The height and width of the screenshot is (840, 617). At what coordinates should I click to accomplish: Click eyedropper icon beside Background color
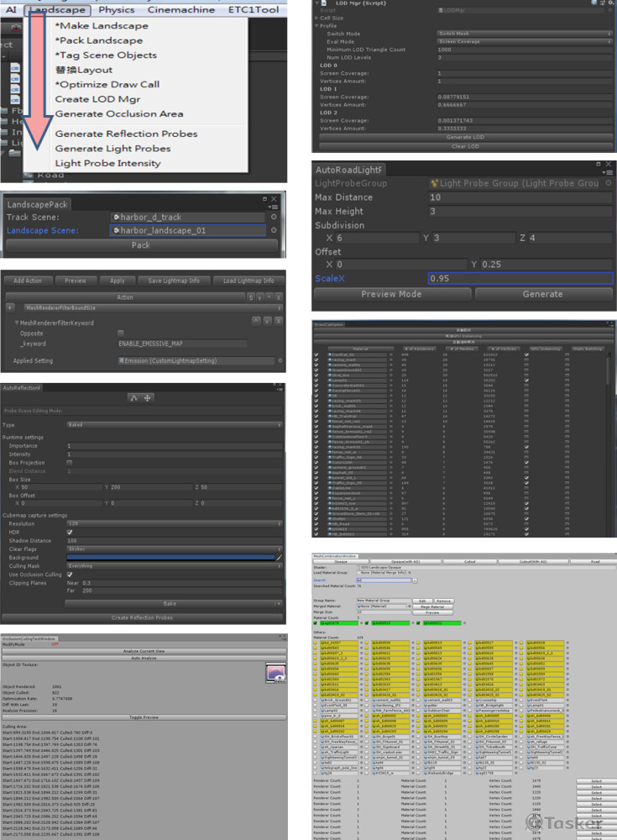[x=279, y=558]
